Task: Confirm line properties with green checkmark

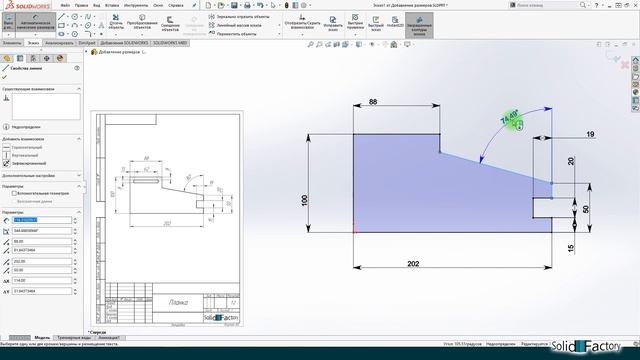Action: click(4, 77)
